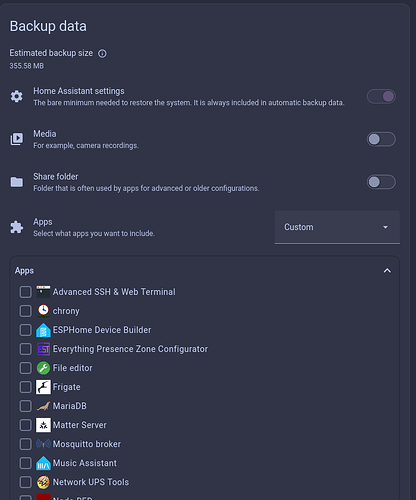The height and width of the screenshot is (500, 416).
Task: Click the Share folder icon
Action: (x=17, y=182)
